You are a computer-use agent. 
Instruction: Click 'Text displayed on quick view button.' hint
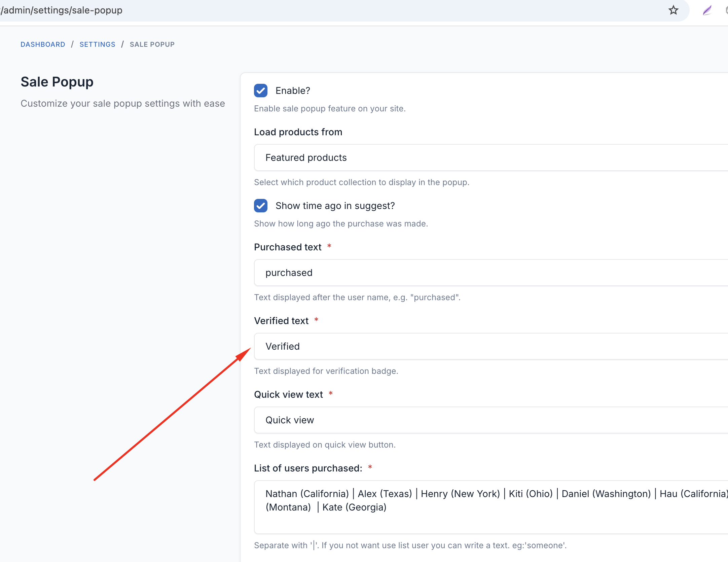325,445
